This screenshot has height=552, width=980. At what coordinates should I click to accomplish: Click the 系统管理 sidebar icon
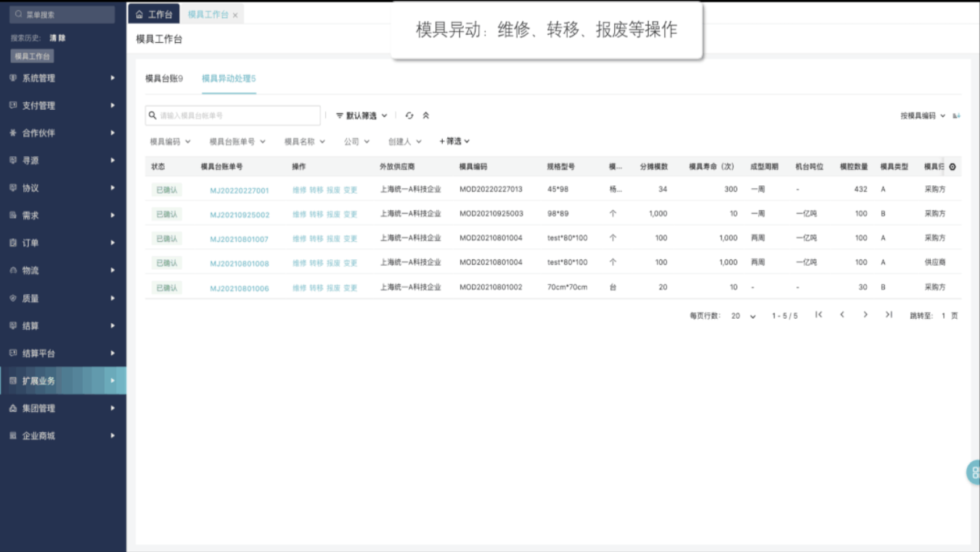tap(13, 78)
